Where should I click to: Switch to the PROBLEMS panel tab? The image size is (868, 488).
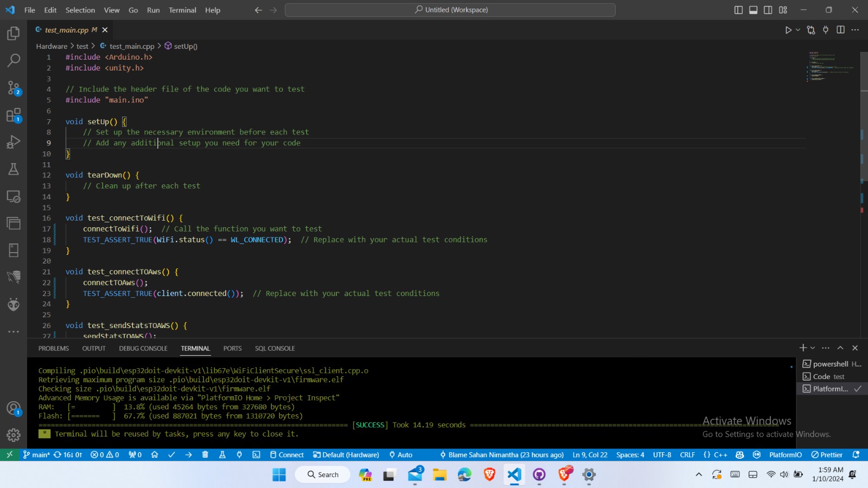pyautogui.click(x=54, y=349)
